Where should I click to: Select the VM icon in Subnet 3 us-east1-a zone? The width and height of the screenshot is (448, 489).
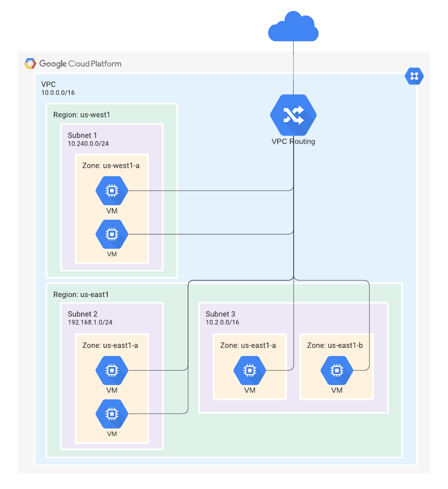click(x=249, y=370)
